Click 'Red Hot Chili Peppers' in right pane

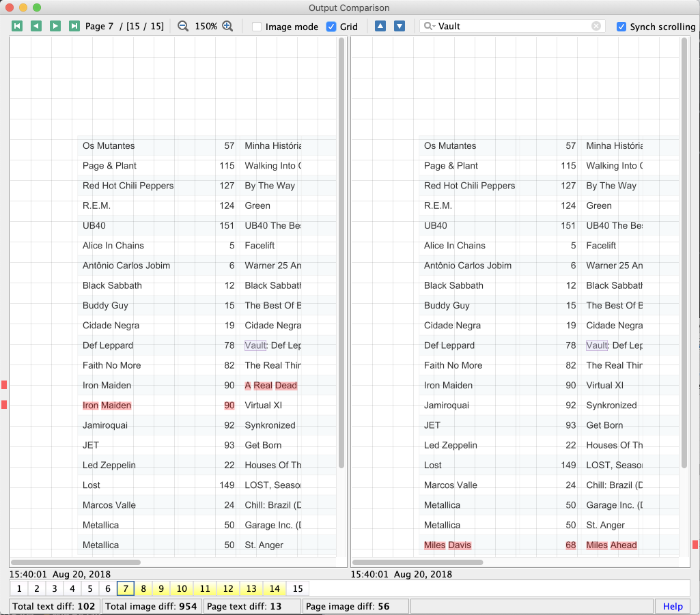[x=469, y=186]
